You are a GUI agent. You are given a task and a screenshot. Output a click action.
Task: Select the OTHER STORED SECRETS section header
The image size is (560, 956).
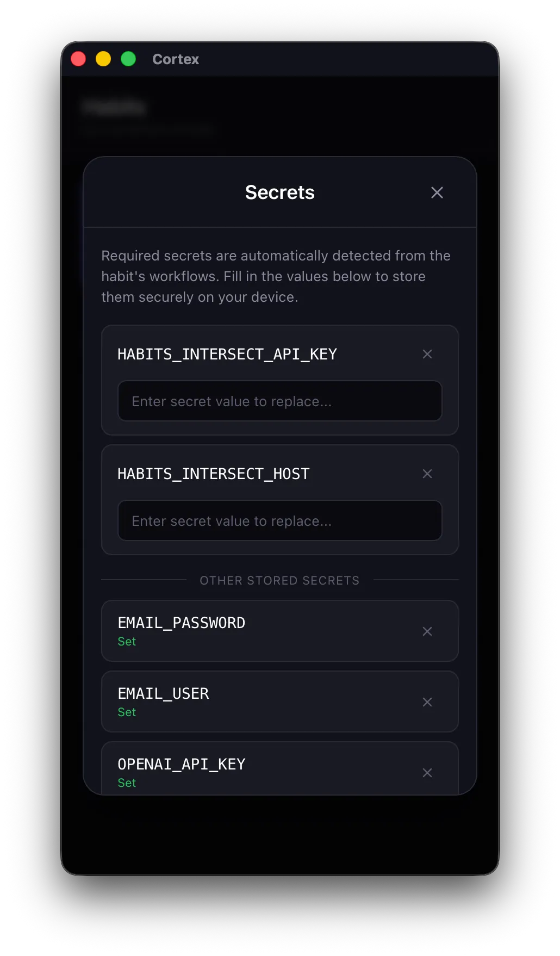279,580
